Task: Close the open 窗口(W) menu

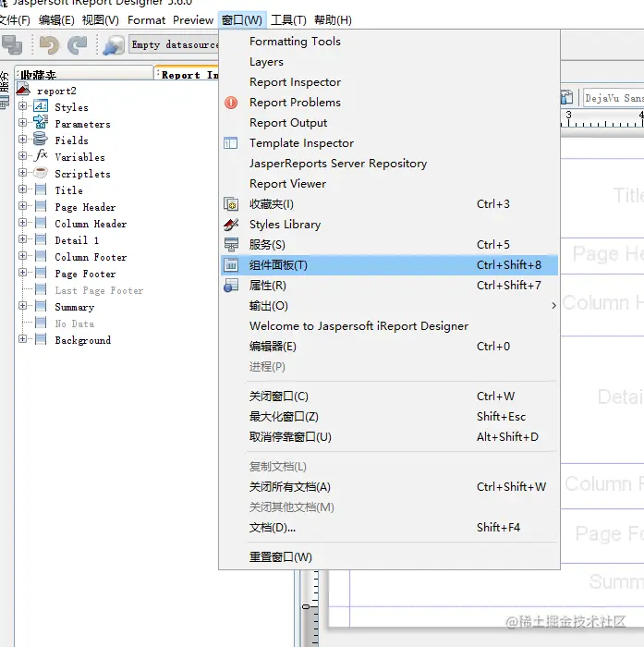Action: [242, 19]
